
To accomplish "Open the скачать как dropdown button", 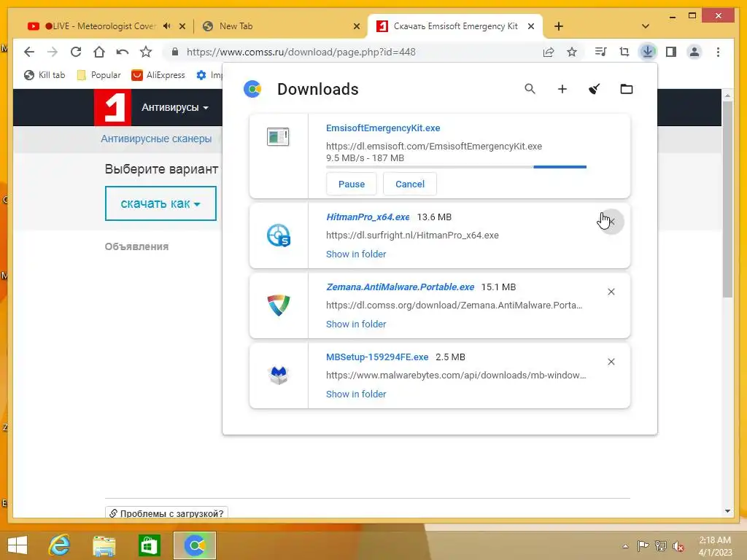I will (160, 204).
